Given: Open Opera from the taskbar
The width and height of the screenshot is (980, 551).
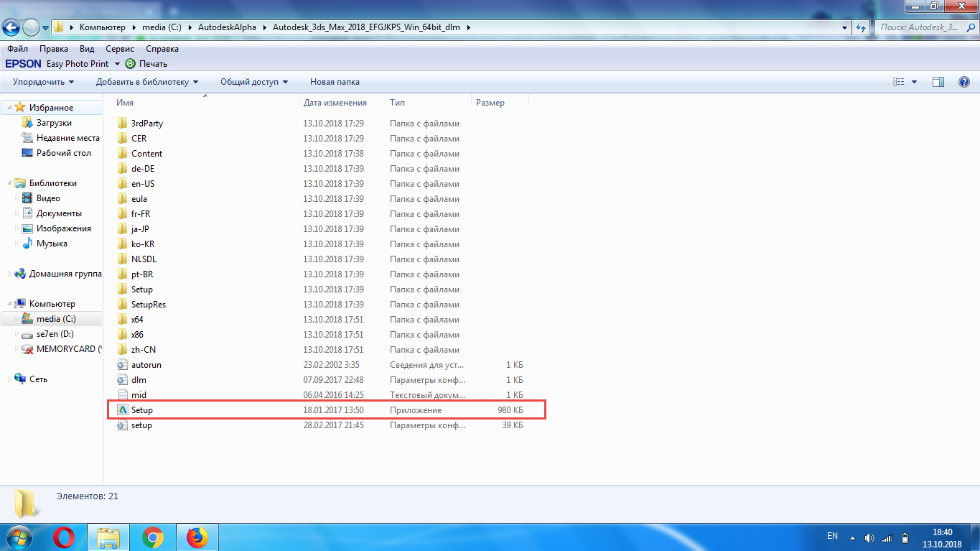Looking at the screenshot, I should click(65, 537).
